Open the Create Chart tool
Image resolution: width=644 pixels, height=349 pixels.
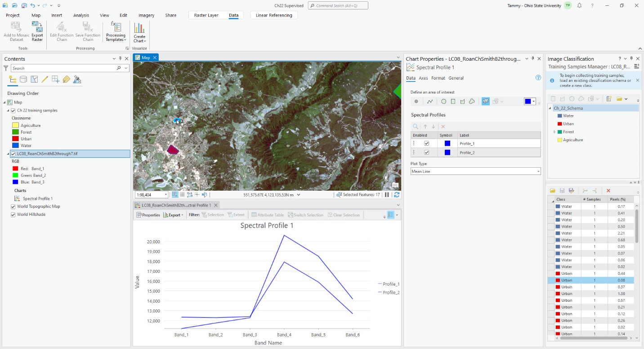pos(139,32)
